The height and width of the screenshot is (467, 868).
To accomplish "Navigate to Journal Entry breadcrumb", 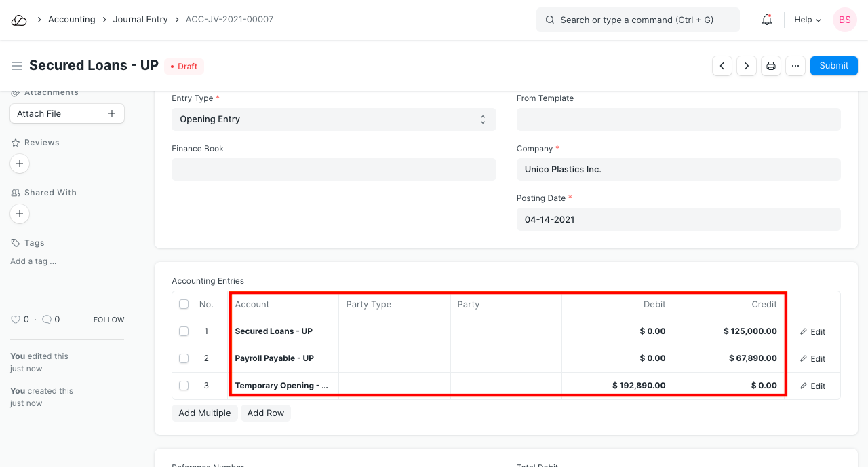I will click(x=140, y=20).
